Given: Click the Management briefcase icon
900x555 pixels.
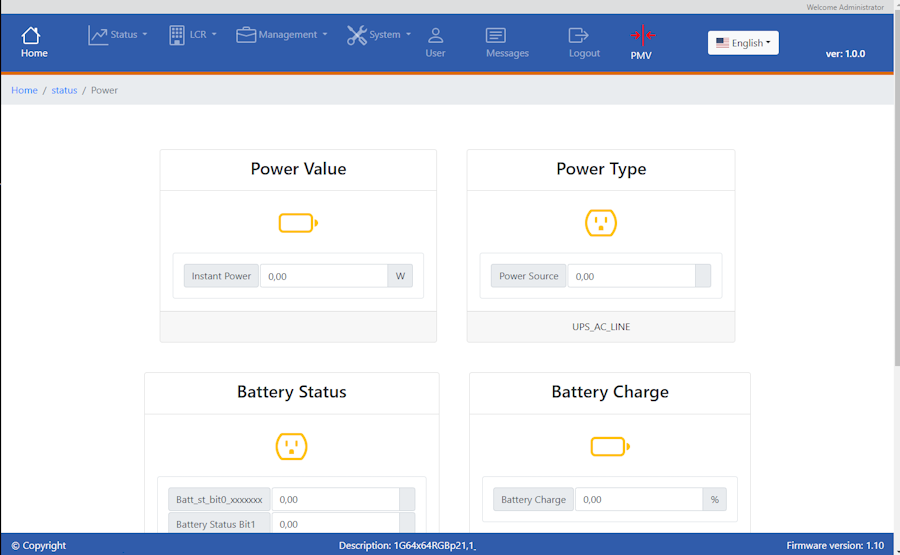Looking at the screenshot, I should coord(246,35).
